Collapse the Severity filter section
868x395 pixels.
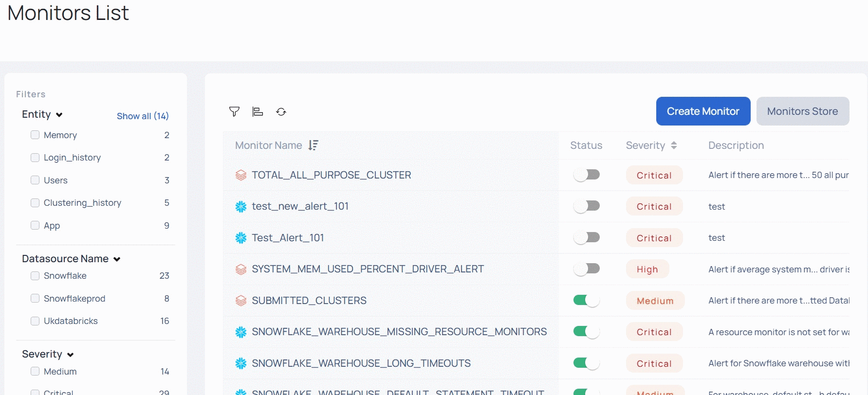pos(71,355)
